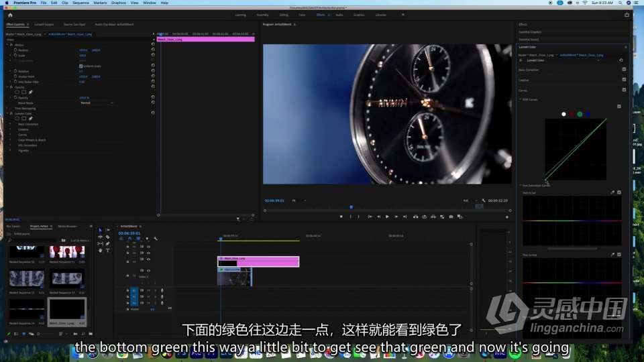Collapse the Opacity effect group
Screen dimensions: 644x362
click(7, 87)
